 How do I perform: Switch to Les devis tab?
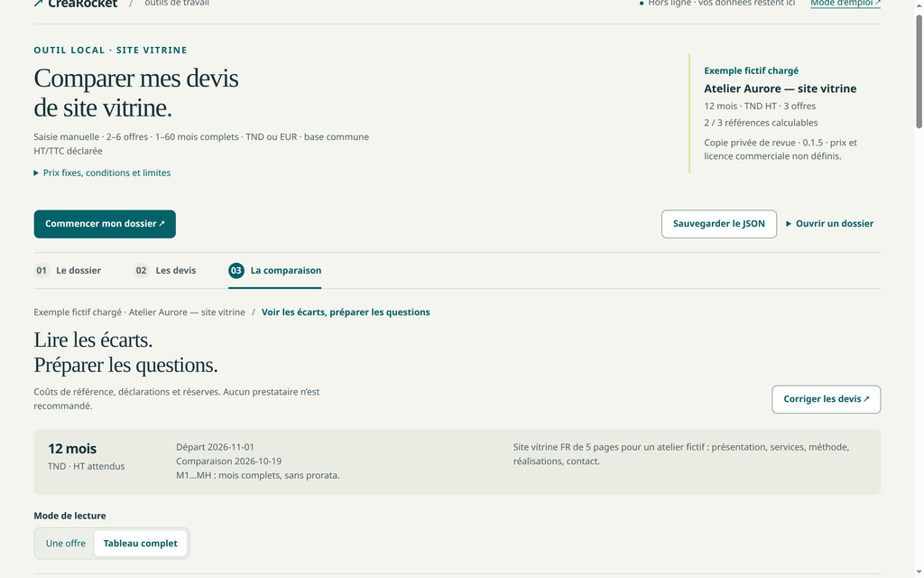[164, 271]
